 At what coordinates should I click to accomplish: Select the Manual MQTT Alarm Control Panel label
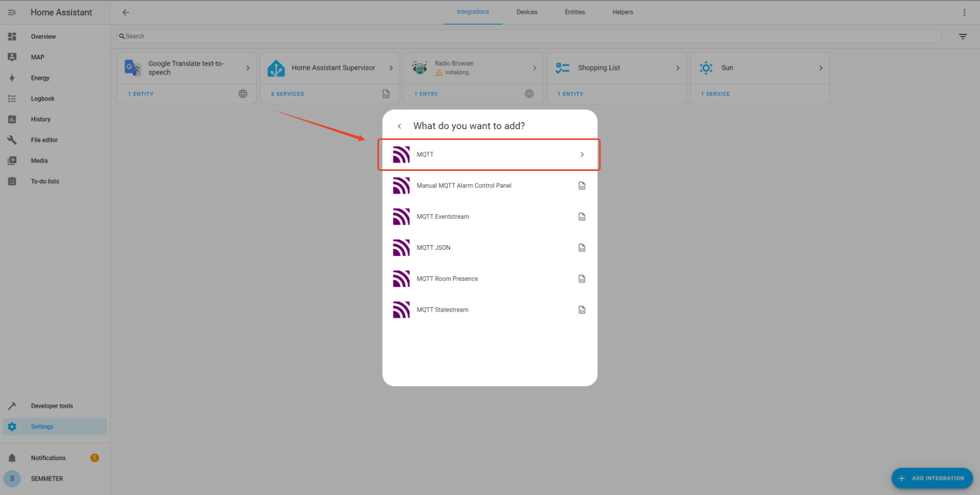[x=464, y=186]
